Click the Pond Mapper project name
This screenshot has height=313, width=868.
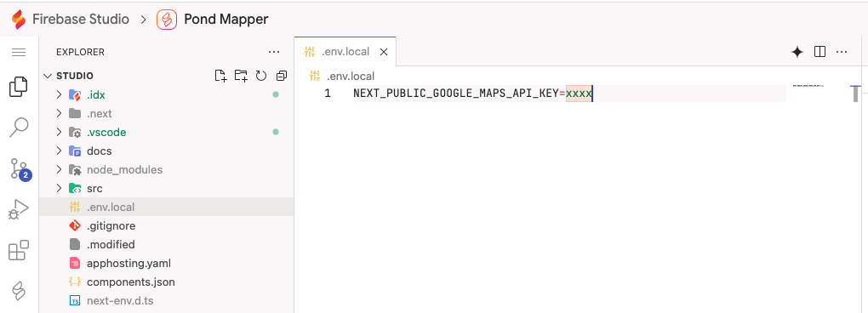226,20
